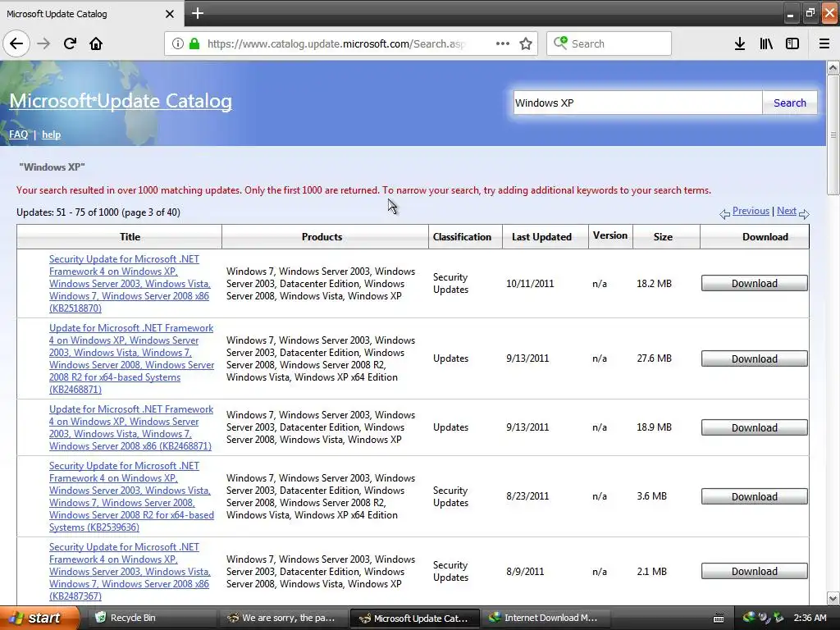The height and width of the screenshot is (630, 840).
Task: Open the Windows start menu
Action: pos(39,618)
